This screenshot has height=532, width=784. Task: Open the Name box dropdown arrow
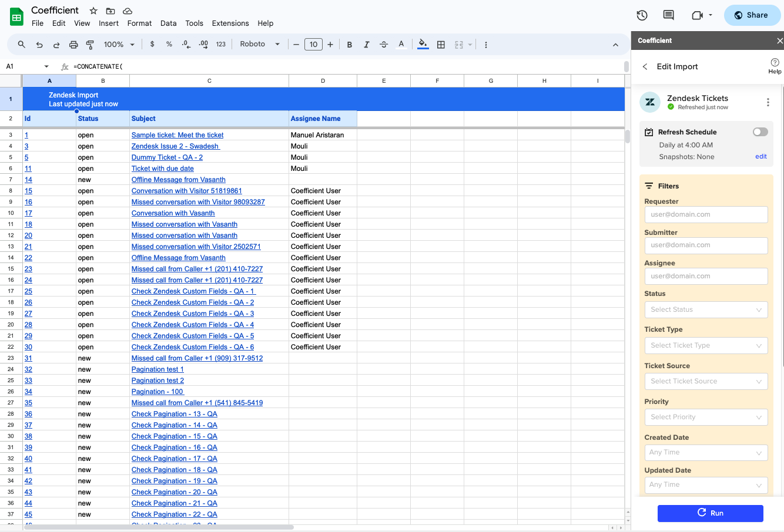[46, 66]
